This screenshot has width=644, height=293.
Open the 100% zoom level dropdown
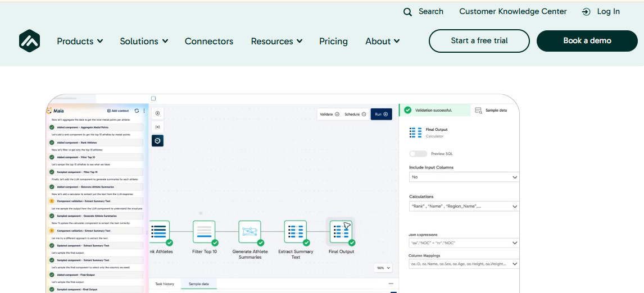coord(383,268)
